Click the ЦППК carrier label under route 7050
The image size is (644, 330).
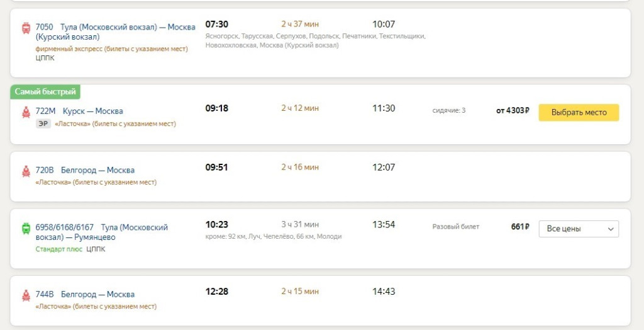tap(45, 58)
